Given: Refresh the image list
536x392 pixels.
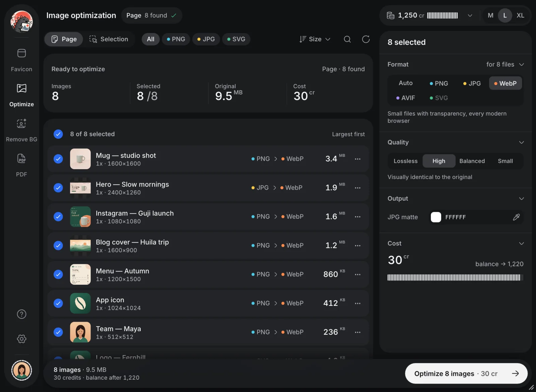Looking at the screenshot, I should tap(366, 39).
